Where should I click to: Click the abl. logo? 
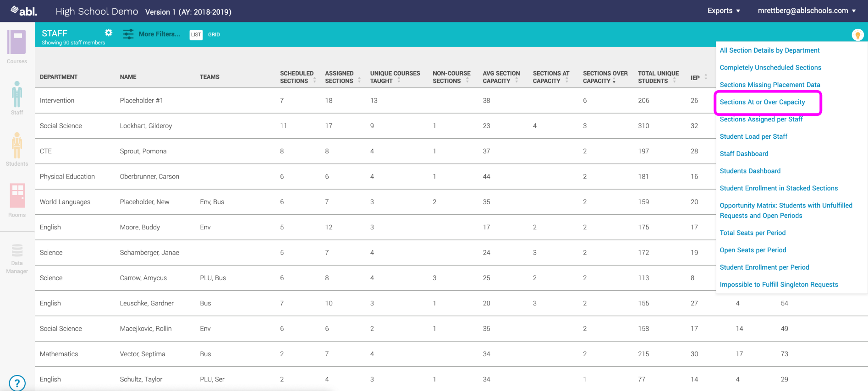point(24,11)
